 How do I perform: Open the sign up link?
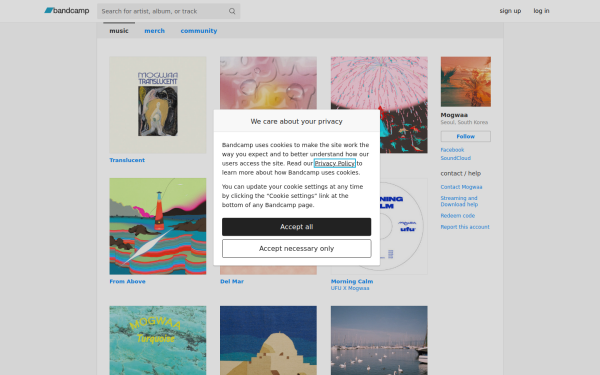pyautogui.click(x=510, y=11)
